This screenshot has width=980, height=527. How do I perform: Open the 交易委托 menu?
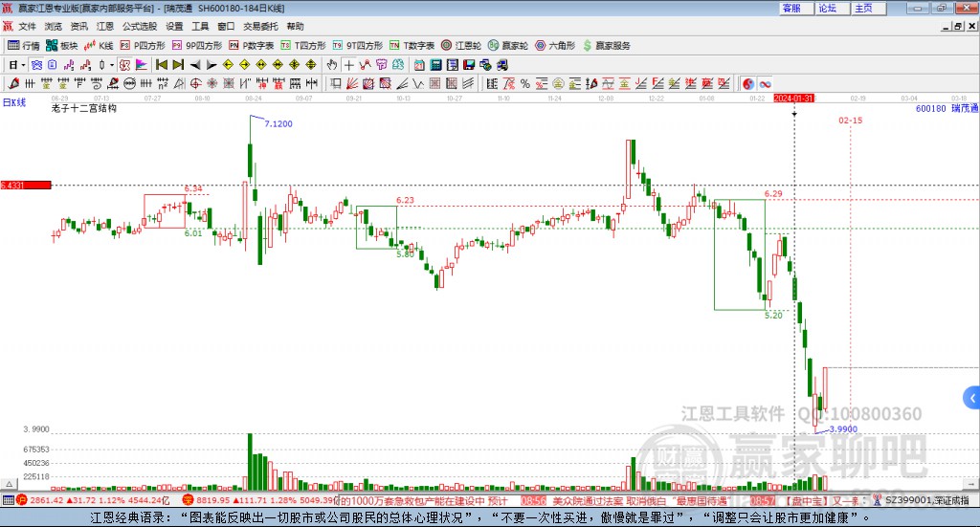point(260,26)
